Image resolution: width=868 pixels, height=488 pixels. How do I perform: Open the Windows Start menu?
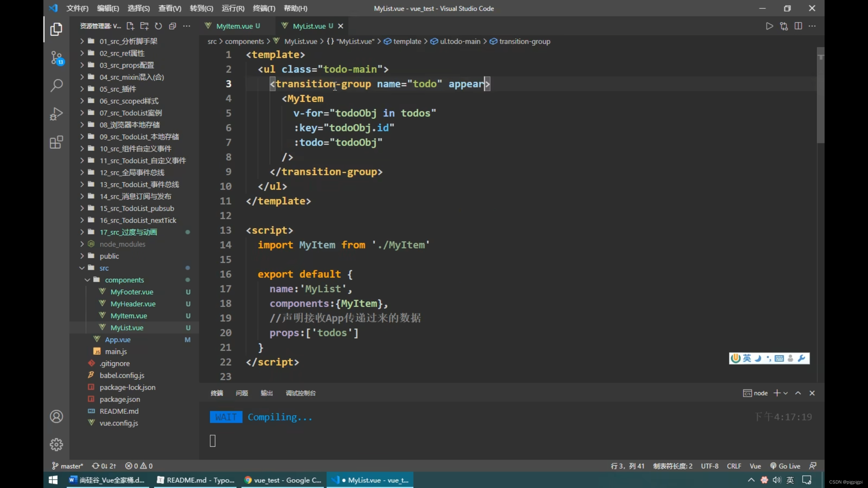click(x=53, y=480)
